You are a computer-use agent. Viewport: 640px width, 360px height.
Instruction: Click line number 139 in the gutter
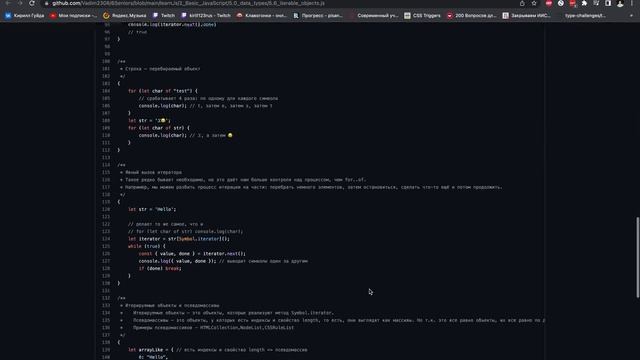pos(106,350)
